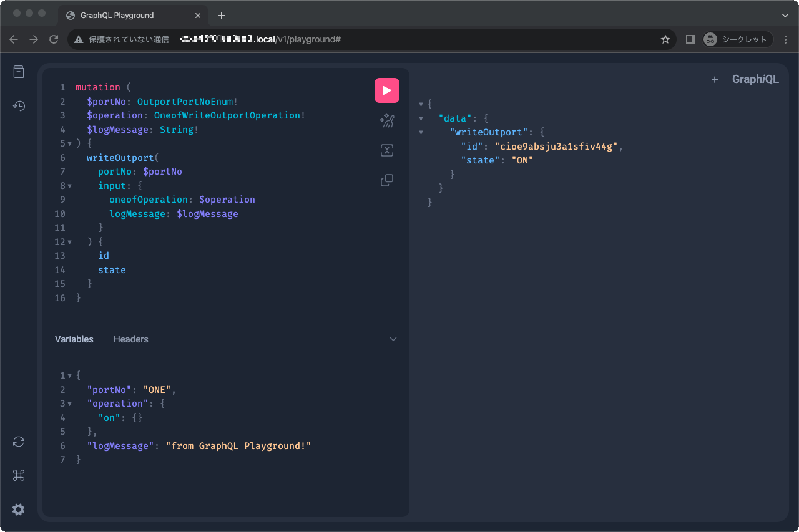The height and width of the screenshot is (532, 799).
Task: Select the GraphQL Playground browser tab
Action: coord(134,15)
